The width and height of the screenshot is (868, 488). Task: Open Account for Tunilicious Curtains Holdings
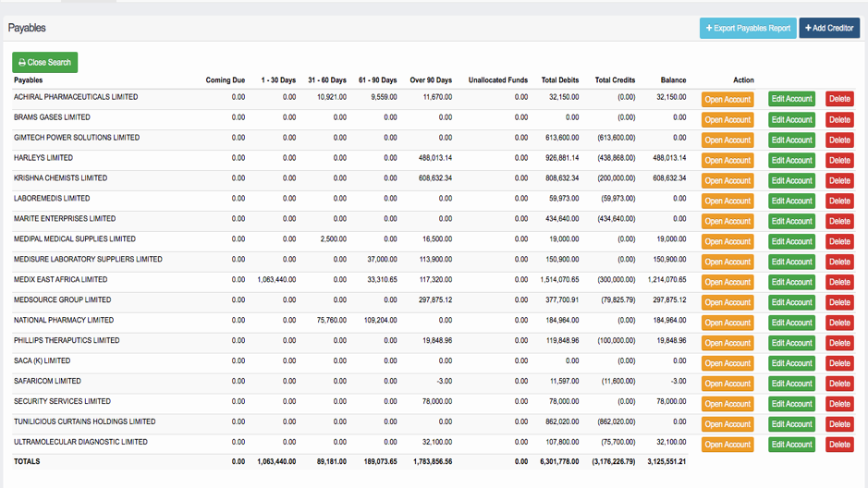tap(727, 424)
